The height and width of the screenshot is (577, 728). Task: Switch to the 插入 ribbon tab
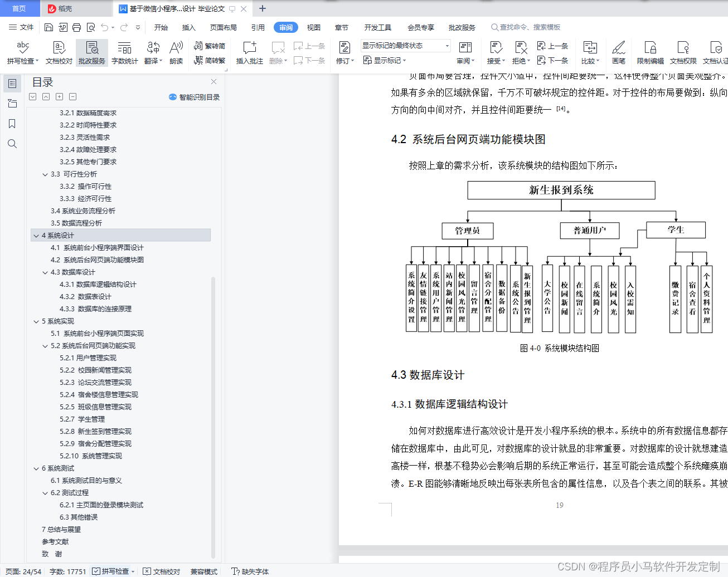click(x=189, y=27)
